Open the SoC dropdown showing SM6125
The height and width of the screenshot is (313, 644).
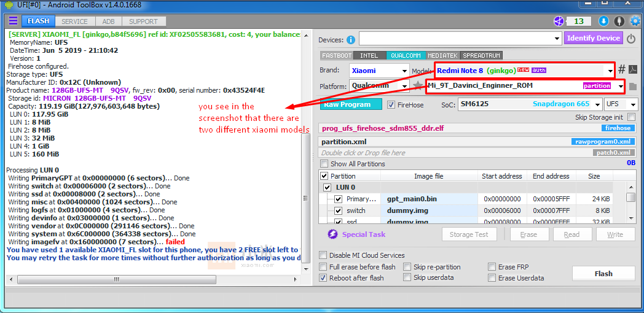(x=531, y=104)
